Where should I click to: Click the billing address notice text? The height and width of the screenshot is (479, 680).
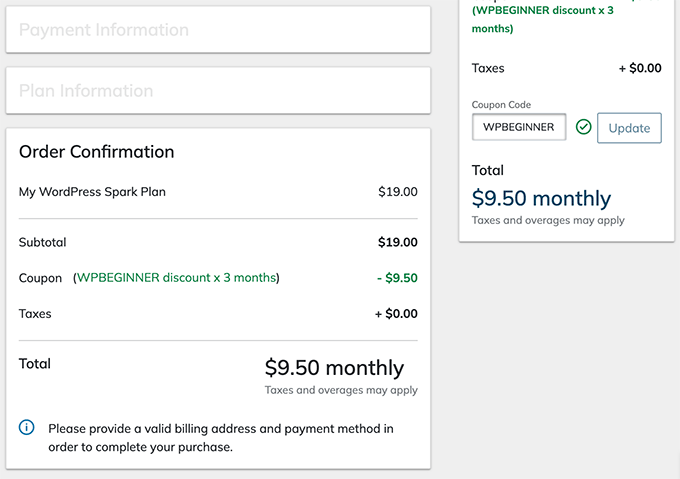(221, 438)
